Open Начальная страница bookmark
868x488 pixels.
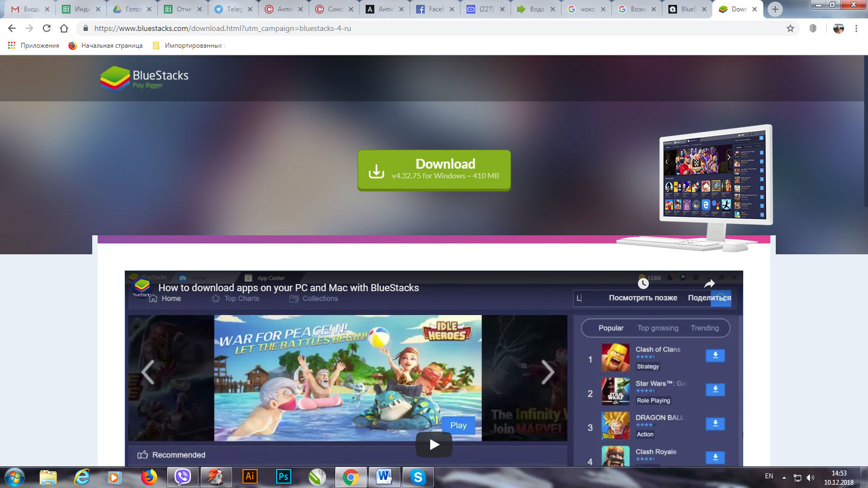pyautogui.click(x=106, y=46)
